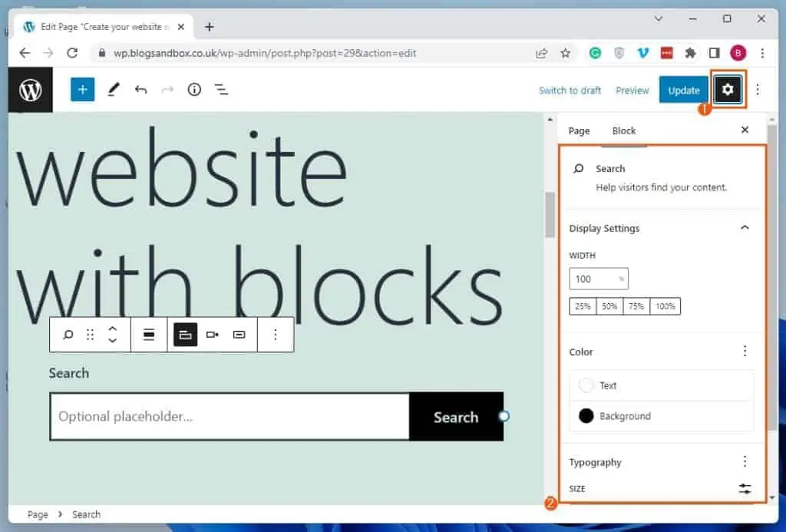Click the Optional placeholder search field
The image size is (786, 532).
coord(230,417)
